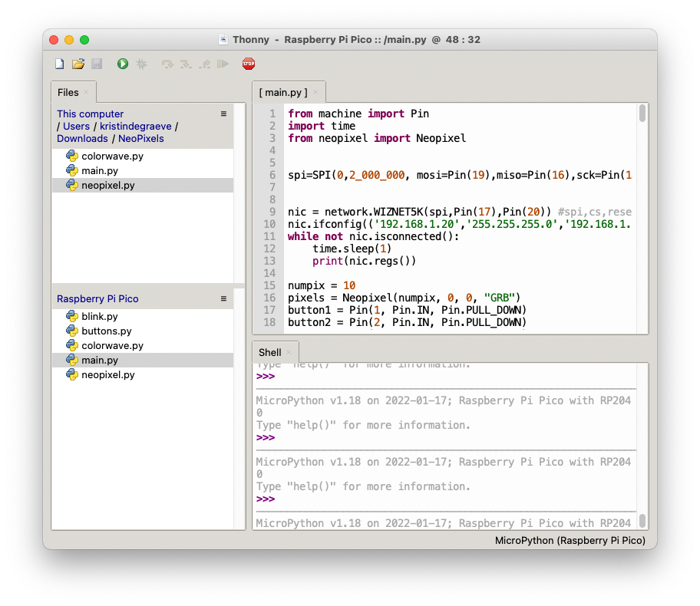The height and width of the screenshot is (606, 700).
Task: Select colorwave.py on the Raspberry Pi Pico
Action: click(143, 345)
